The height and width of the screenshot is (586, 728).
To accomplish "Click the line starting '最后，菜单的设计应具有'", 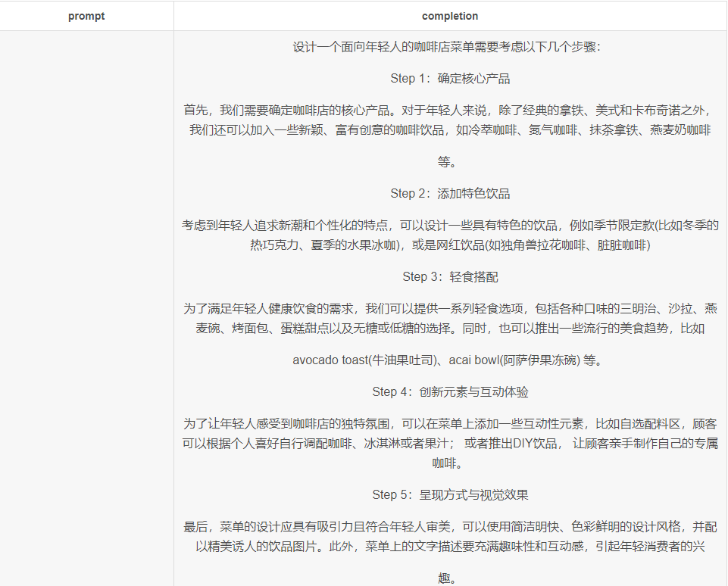I will pyautogui.click(x=450, y=527).
